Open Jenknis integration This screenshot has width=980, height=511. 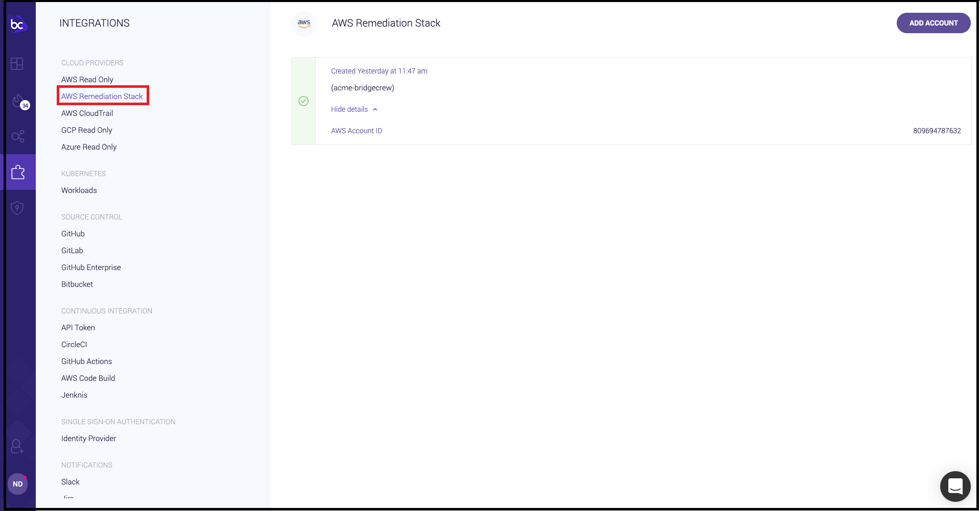coord(74,395)
